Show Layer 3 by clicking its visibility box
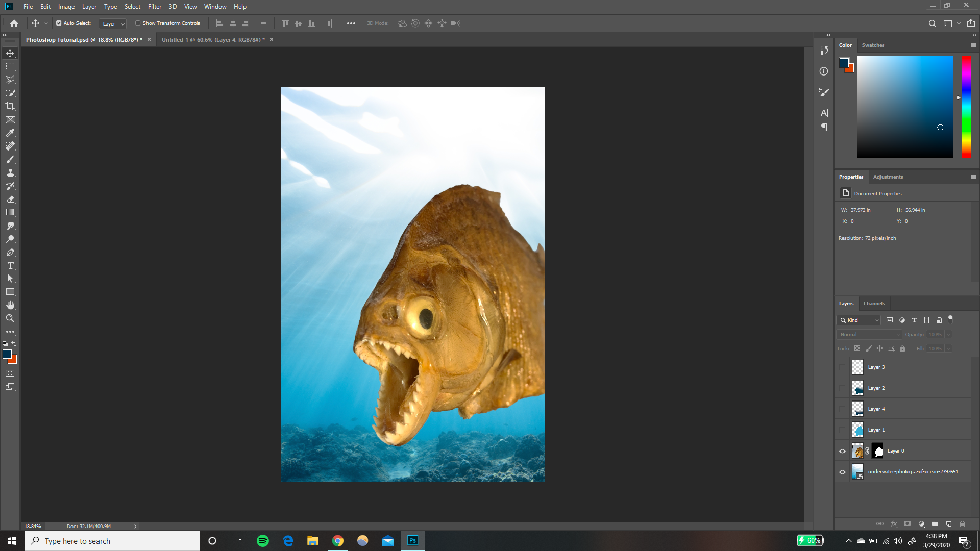 coord(843,367)
